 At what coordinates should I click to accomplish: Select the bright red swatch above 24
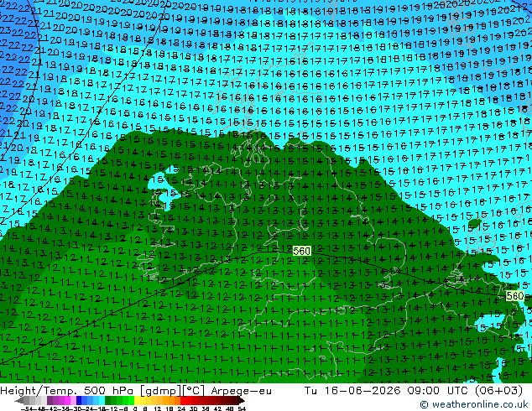183,400
